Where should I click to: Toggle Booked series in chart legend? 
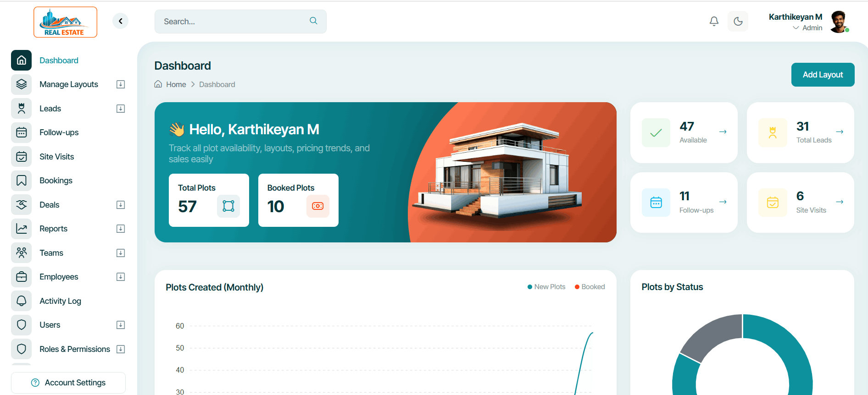point(590,287)
